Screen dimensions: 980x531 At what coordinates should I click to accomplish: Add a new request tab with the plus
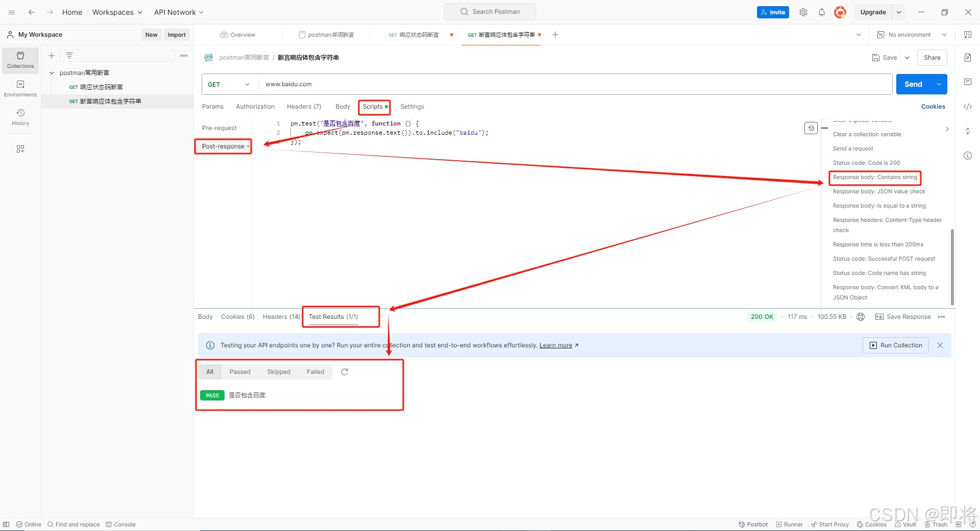[555, 35]
